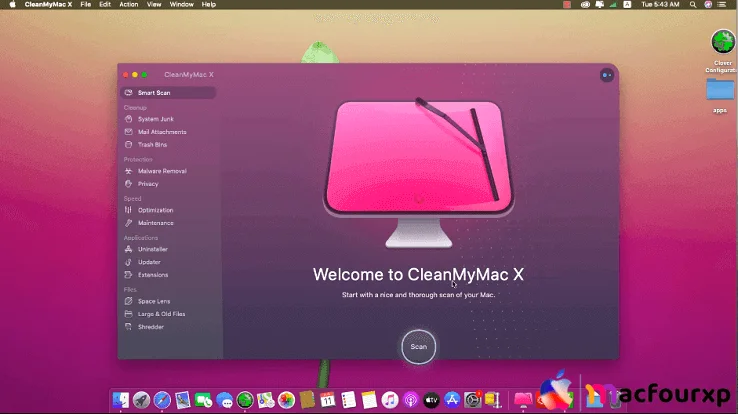This screenshot has height=414, width=738.
Task: Click the System Junk icon
Action: click(128, 119)
